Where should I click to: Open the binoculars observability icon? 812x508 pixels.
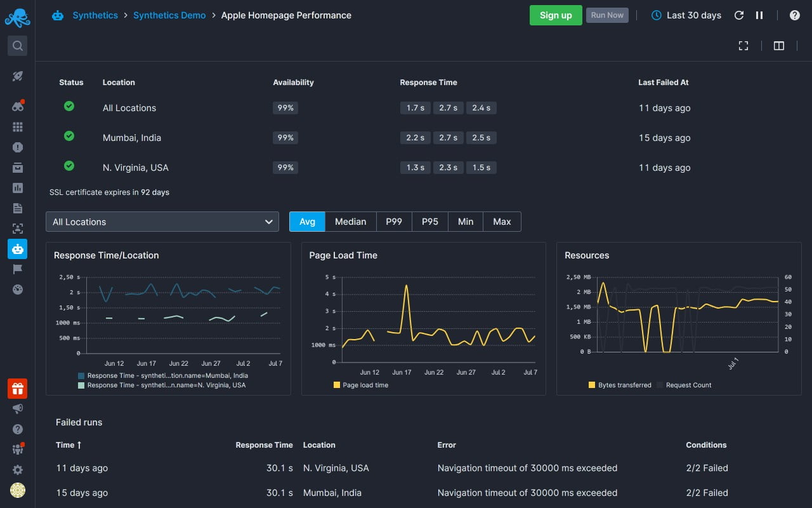(x=18, y=106)
